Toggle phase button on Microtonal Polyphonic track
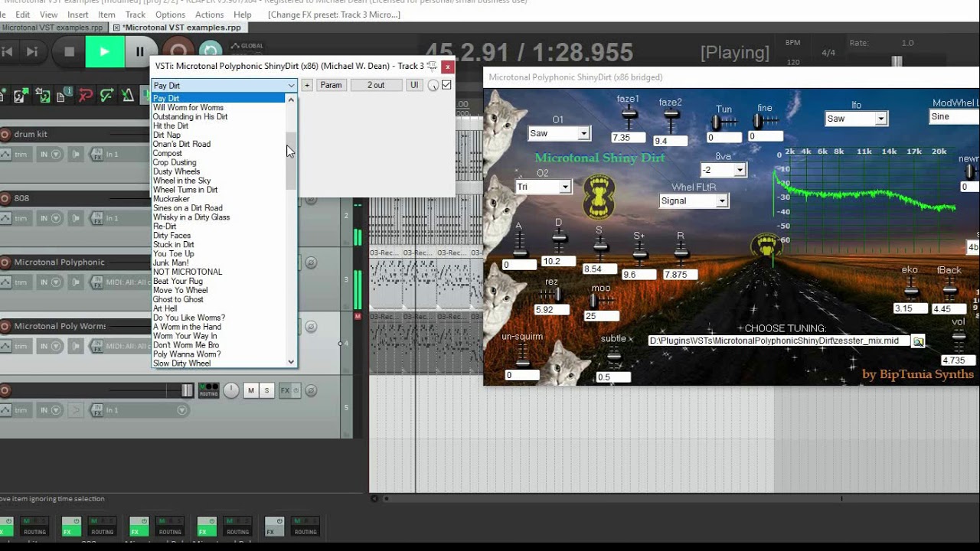 click(x=311, y=262)
